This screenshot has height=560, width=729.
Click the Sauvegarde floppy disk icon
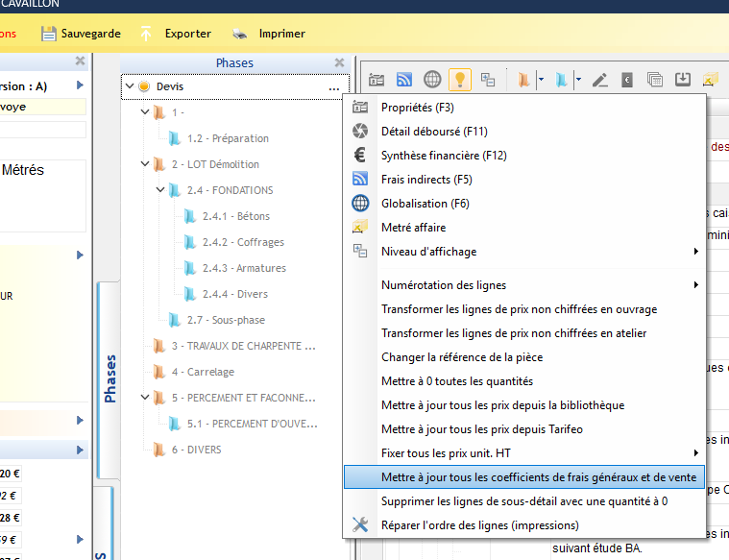pyautogui.click(x=49, y=34)
